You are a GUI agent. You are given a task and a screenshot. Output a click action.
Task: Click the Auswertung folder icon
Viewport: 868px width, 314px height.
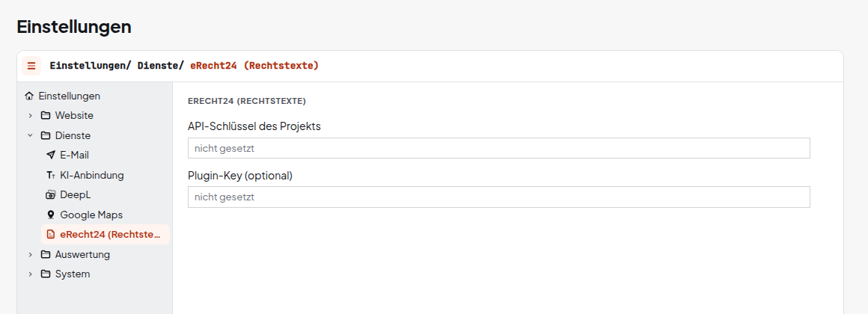point(46,254)
